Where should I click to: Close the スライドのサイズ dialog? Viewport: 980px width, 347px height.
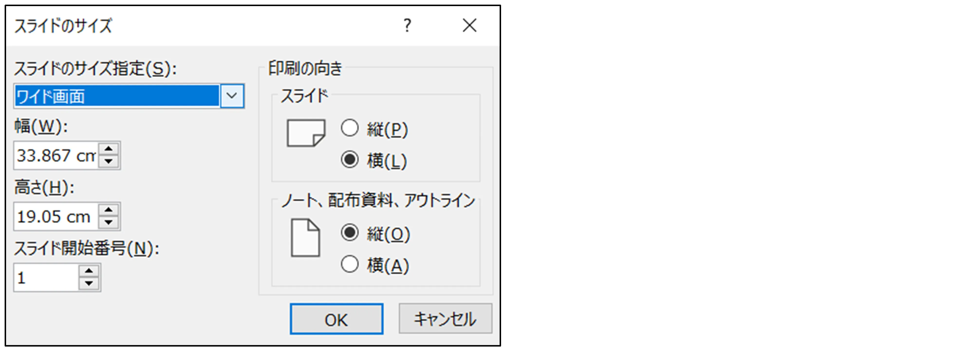point(469,26)
